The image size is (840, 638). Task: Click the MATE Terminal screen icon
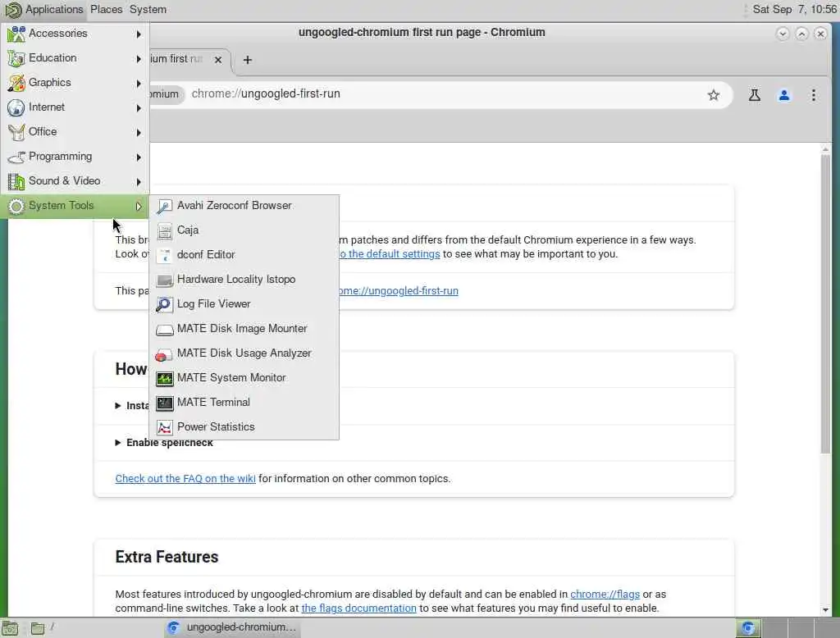(x=164, y=403)
